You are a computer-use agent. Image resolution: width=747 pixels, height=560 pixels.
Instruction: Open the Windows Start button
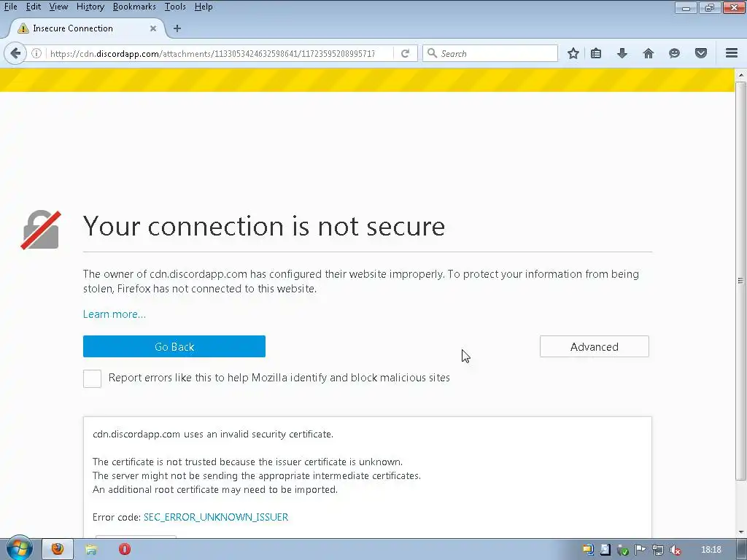point(19,548)
